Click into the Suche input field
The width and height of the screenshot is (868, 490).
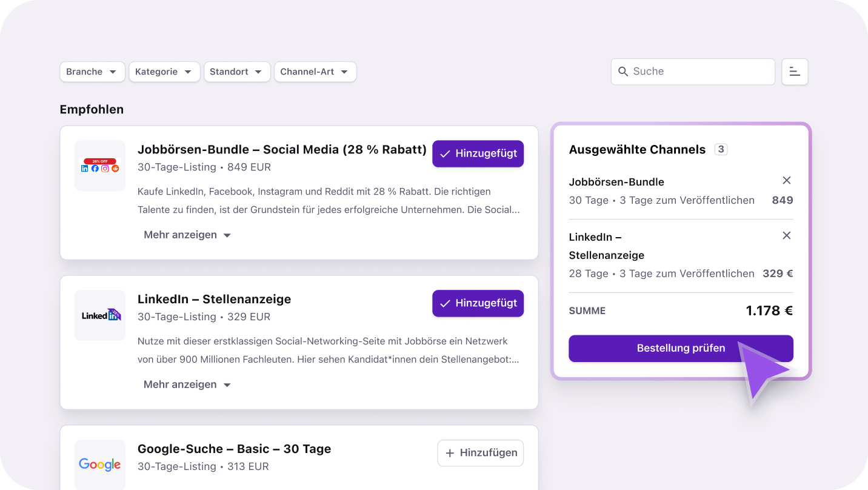(x=700, y=72)
